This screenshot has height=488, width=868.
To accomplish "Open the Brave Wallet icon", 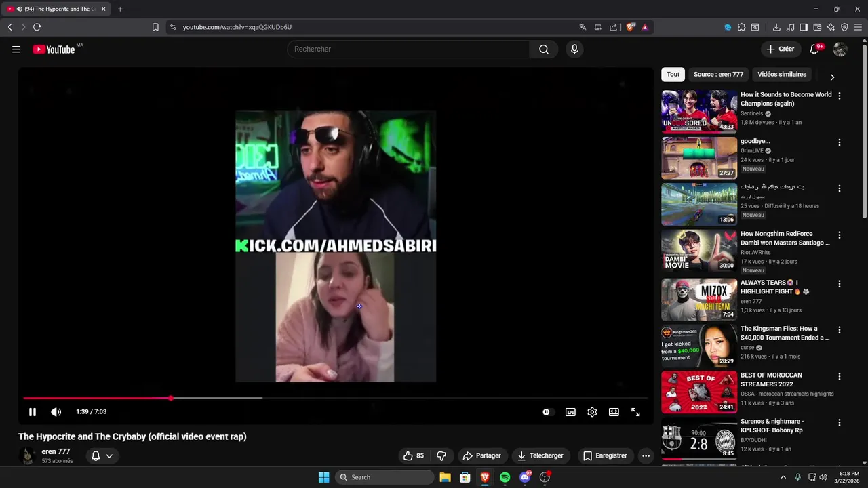I will 817,27.
